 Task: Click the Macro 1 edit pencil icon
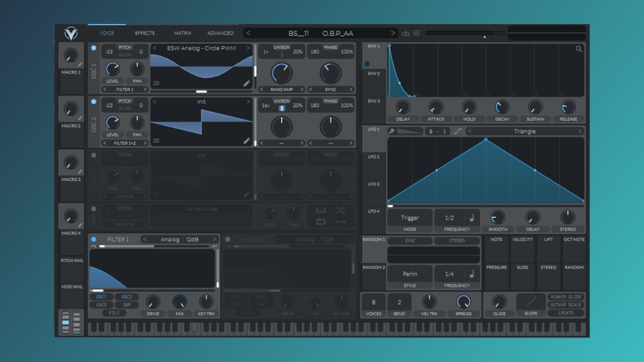point(80,65)
